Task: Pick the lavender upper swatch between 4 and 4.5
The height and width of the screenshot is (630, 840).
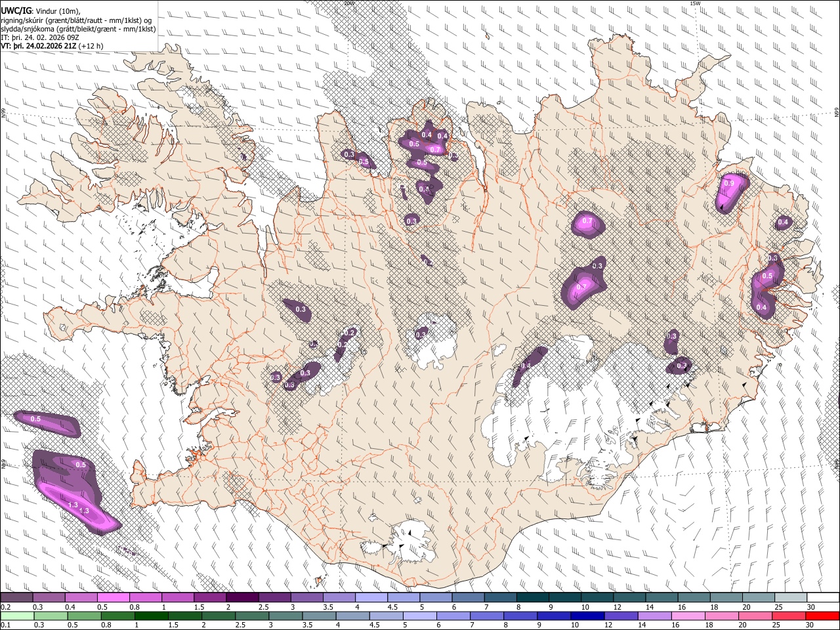Action: (371, 598)
